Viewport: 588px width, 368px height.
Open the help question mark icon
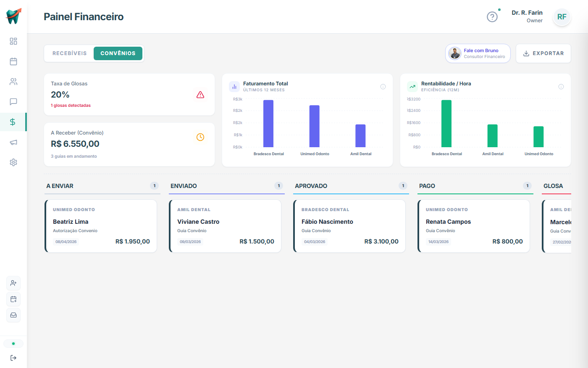click(492, 17)
